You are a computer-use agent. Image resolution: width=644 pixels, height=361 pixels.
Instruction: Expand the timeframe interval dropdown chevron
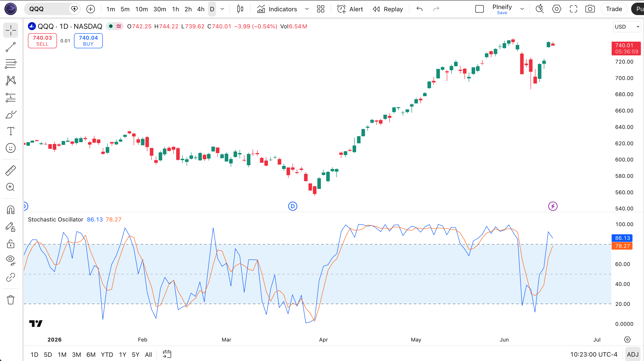[x=222, y=9]
